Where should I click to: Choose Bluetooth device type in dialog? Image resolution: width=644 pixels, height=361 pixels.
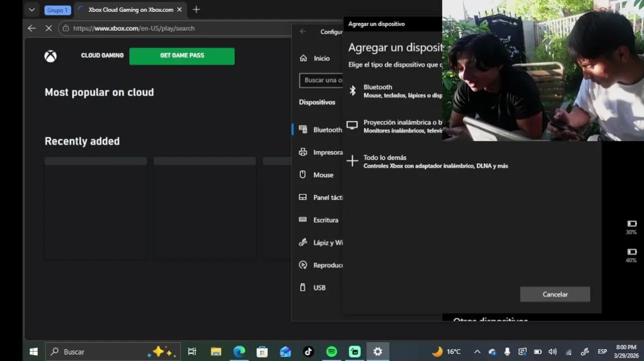click(x=395, y=91)
